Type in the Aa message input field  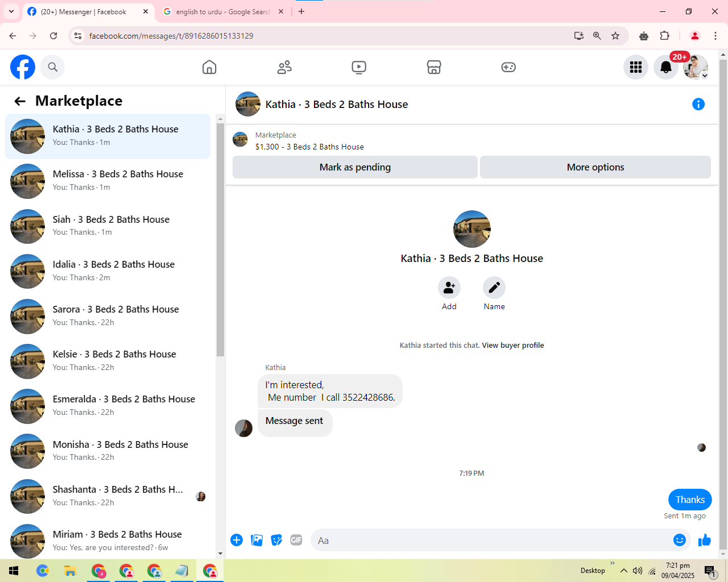click(493, 541)
